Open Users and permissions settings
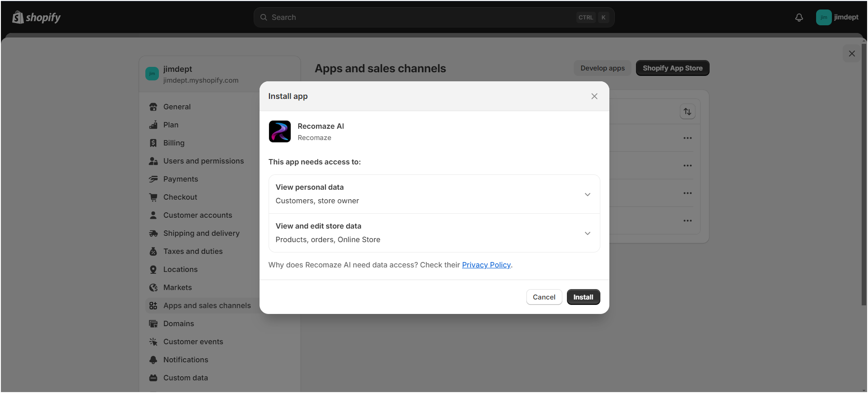The height and width of the screenshot is (393, 868). click(x=204, y=161)
